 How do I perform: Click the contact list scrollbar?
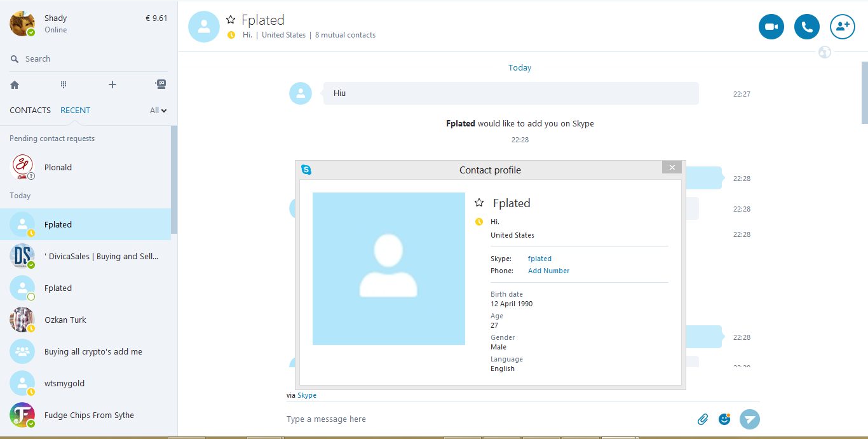click(x=174, y=180)
